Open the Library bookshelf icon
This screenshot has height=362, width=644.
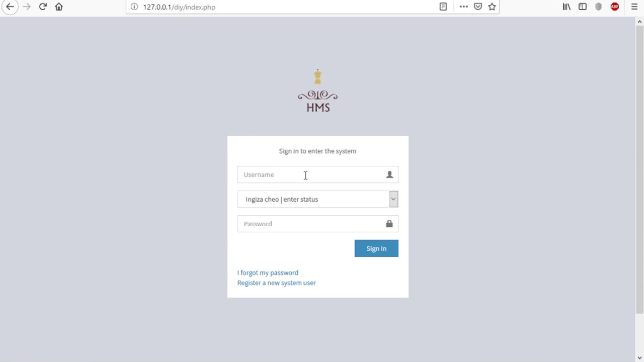click(567, 7)
